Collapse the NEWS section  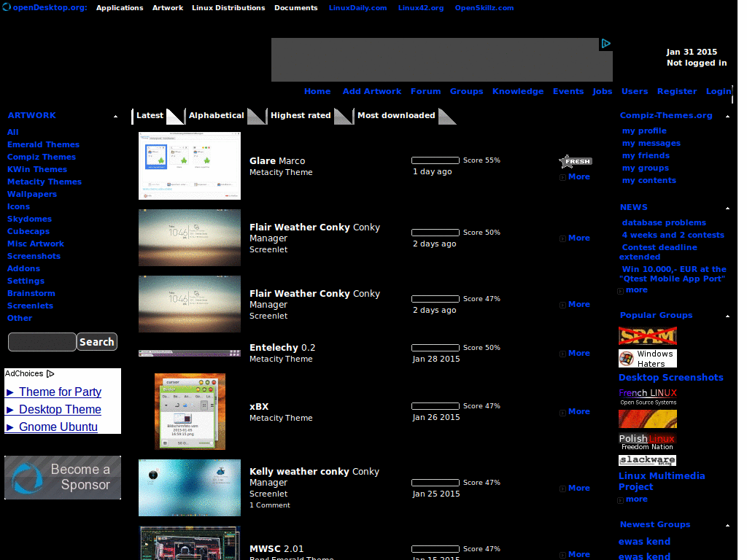point(727,207)
